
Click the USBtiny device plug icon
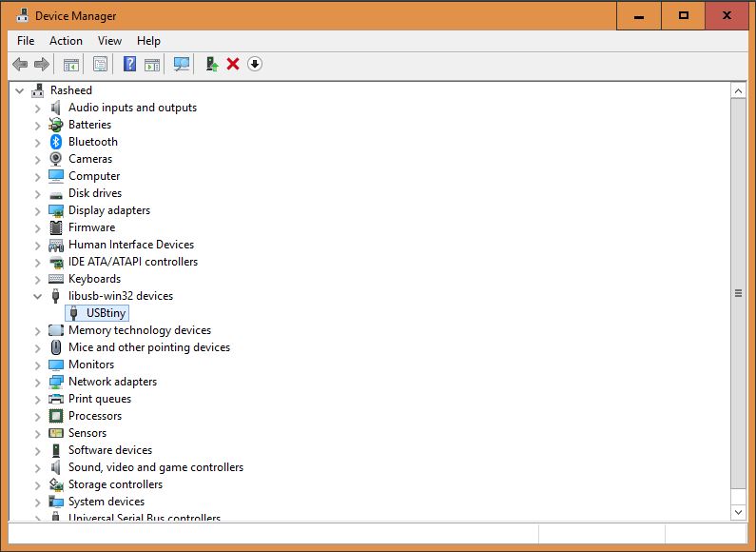click(74, 313)
